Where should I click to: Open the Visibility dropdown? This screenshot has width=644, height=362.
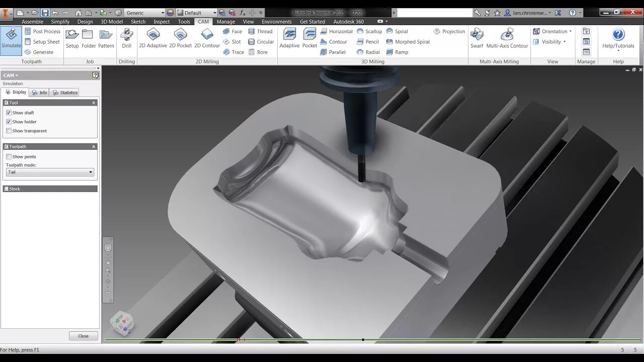pos(549,42)
